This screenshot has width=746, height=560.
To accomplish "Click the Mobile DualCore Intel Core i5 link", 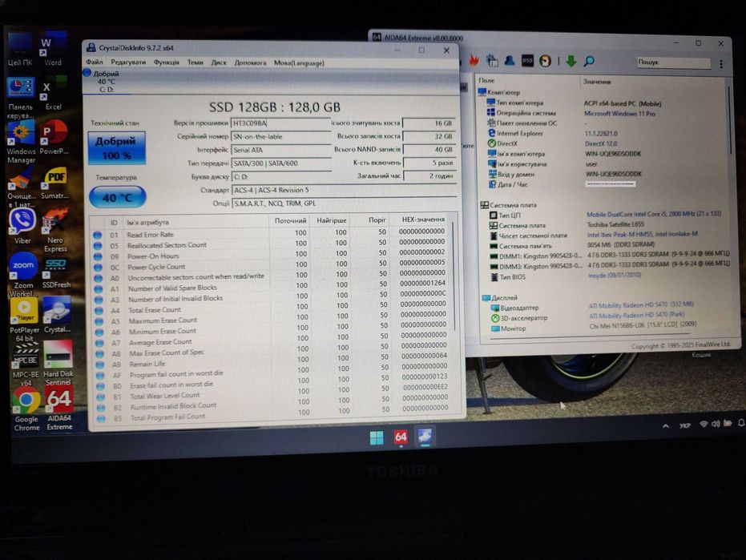I will coord(654,214).
